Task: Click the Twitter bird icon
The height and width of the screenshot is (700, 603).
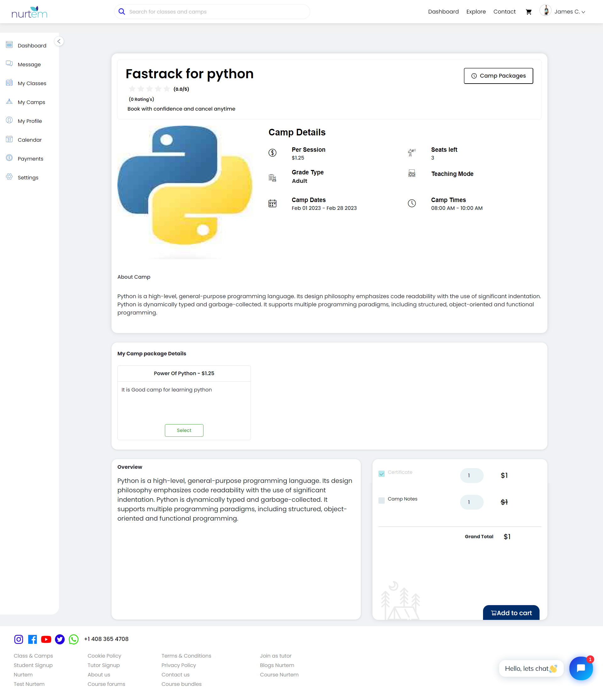Action: (60, 639)
